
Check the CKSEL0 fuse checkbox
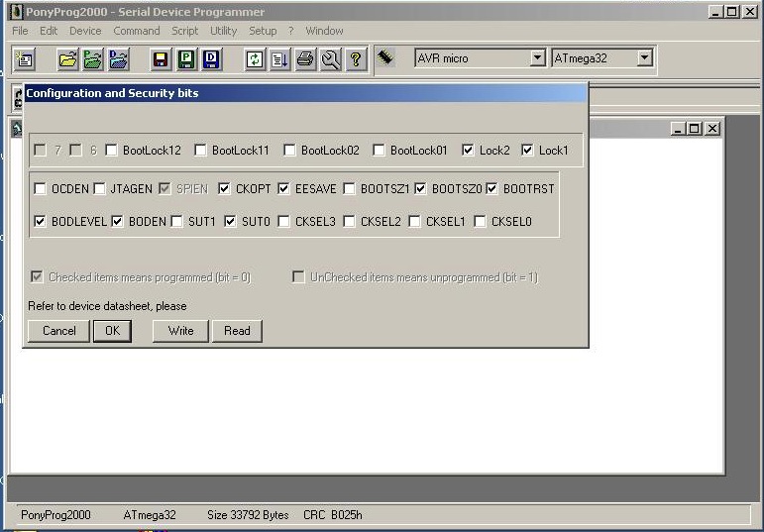coord(480,222)
